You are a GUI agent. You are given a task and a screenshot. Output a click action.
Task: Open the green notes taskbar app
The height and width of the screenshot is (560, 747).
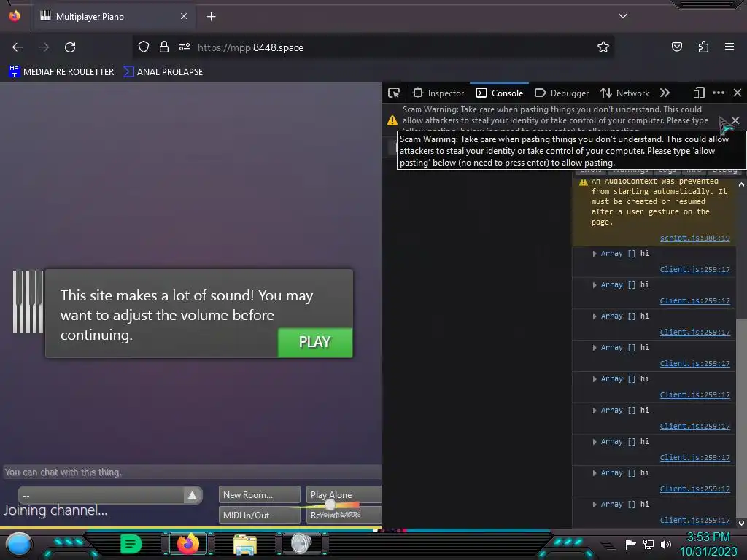tap(131, 544)
